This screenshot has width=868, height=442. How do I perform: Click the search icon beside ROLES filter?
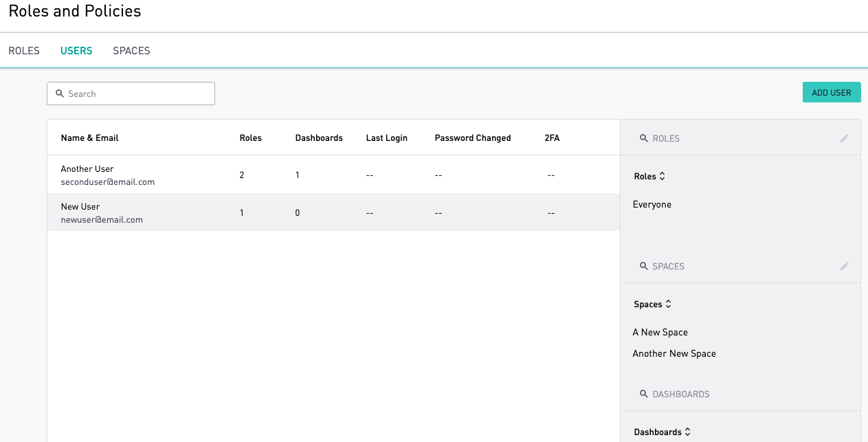pyautogui.click(x=644, y=138)
